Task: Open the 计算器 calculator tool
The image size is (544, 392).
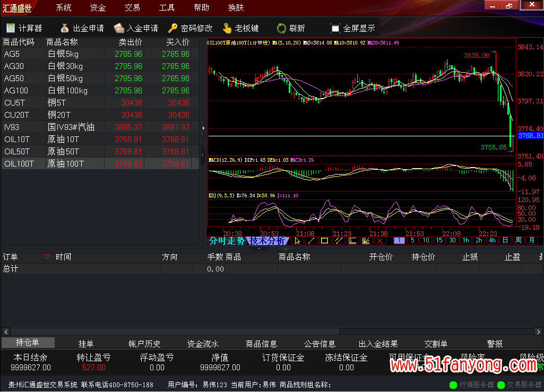Action: (x=24, y=28)
